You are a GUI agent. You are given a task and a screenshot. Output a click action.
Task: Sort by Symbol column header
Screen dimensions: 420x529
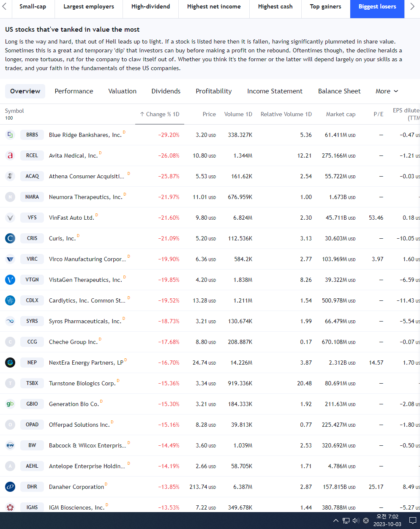coord(14,111)
